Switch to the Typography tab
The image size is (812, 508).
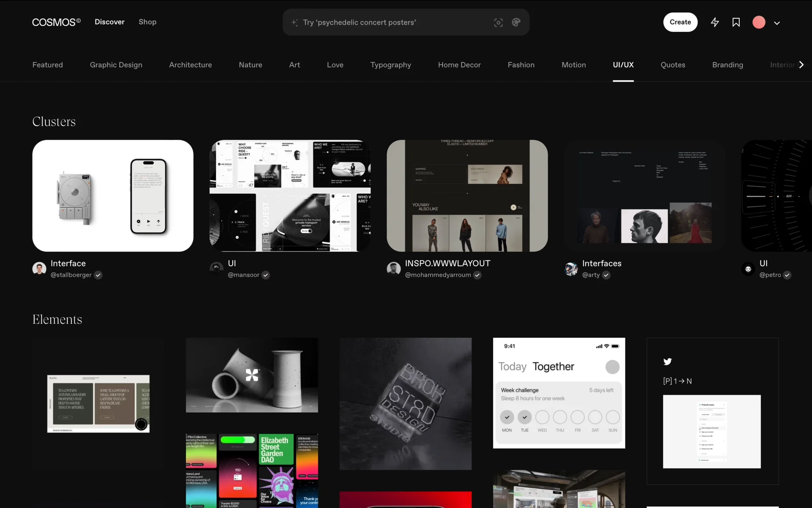tap(390, 65)
